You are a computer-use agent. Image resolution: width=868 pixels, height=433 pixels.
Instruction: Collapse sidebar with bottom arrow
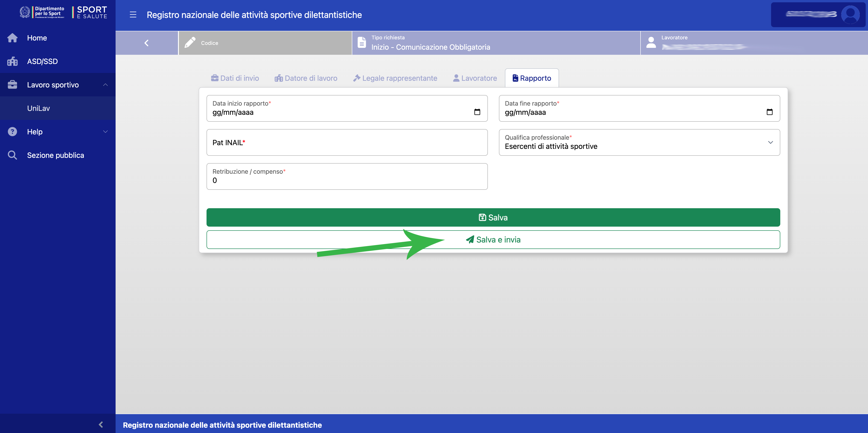pos(101,424)
